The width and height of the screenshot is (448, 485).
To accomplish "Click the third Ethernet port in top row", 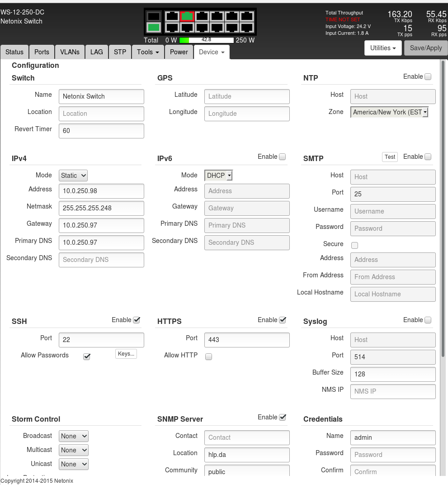I will (202, 16).
